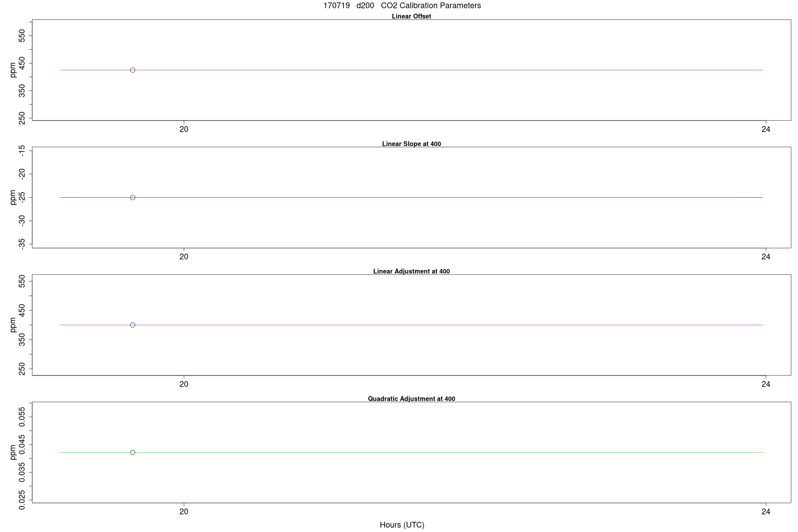Click the '550' y-axis label in the Linear Adjustment plot
Screen dimensions: 798x532
22,282
